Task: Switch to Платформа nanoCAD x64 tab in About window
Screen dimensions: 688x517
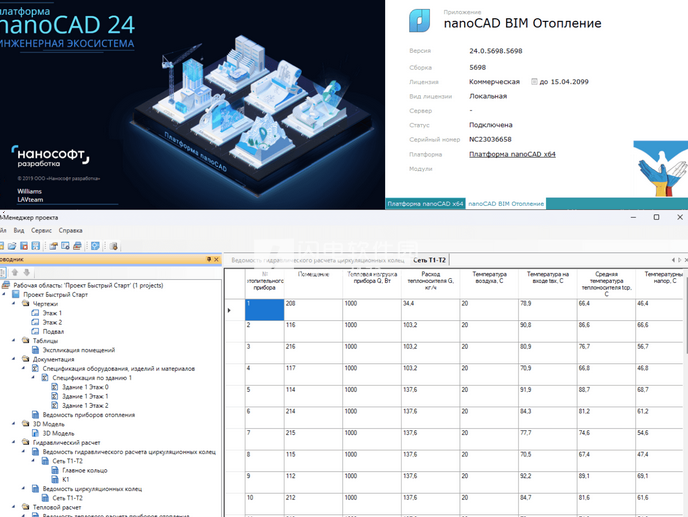Action: click(425, 204)
